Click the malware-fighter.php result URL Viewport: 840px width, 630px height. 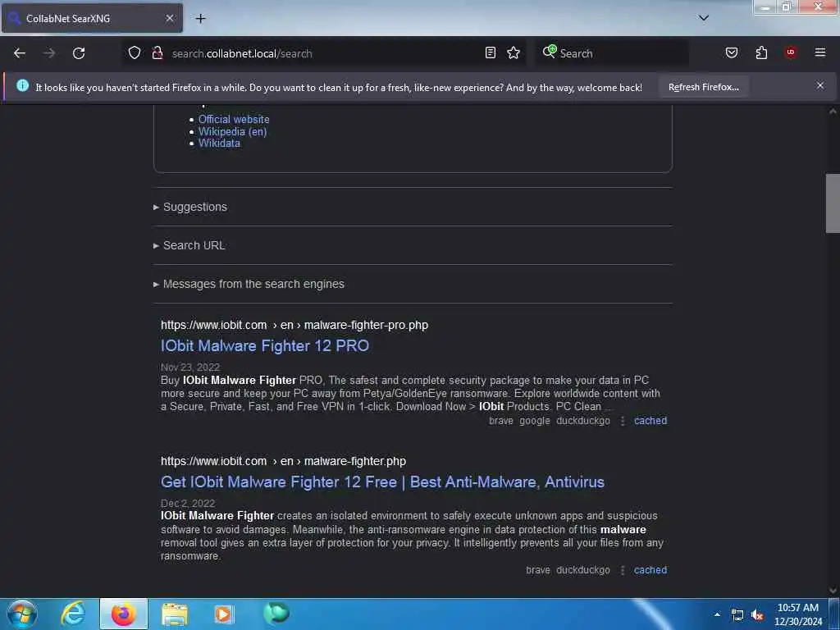pos(283,461)
